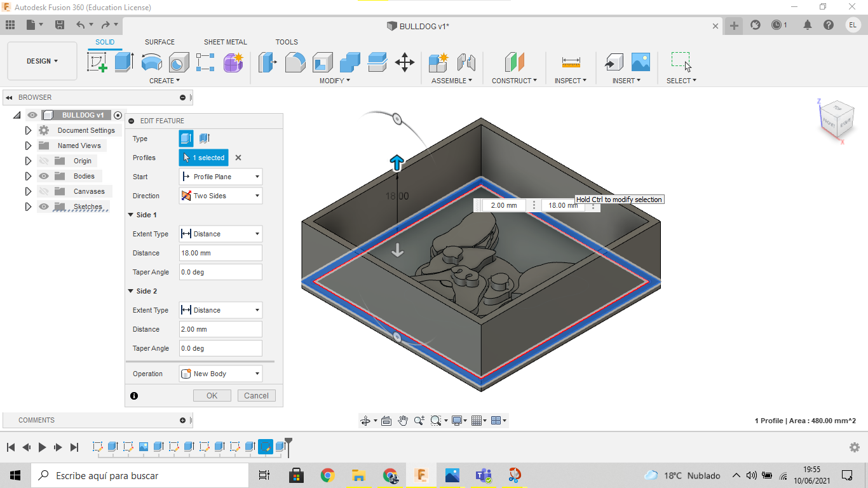Switch to the TOOLS tab
This screenshot has height=488, width=868.
point(287,42)
